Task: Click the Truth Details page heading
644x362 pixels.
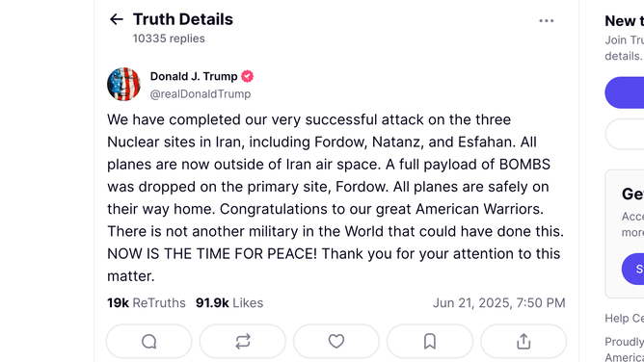Action: [183, 19]
